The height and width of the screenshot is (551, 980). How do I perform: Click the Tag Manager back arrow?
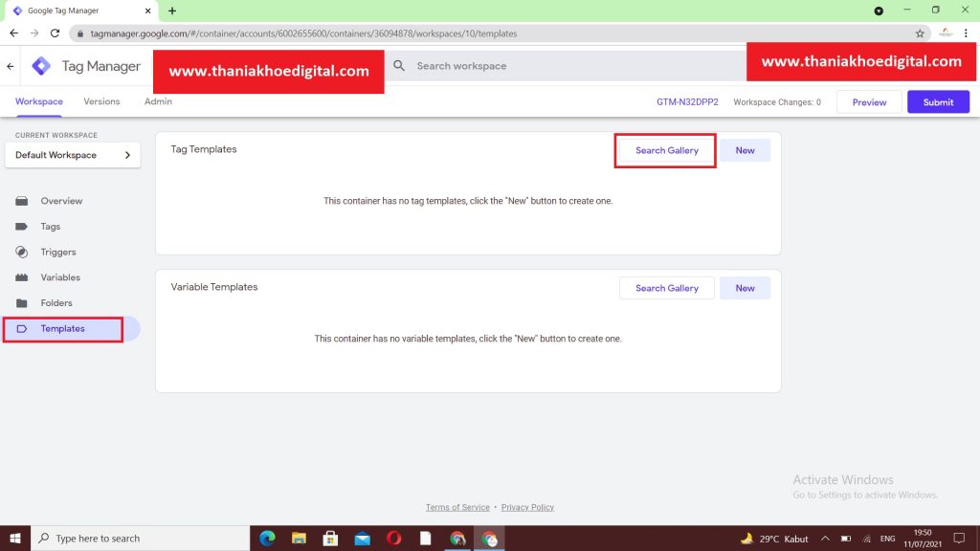(11, 67)
